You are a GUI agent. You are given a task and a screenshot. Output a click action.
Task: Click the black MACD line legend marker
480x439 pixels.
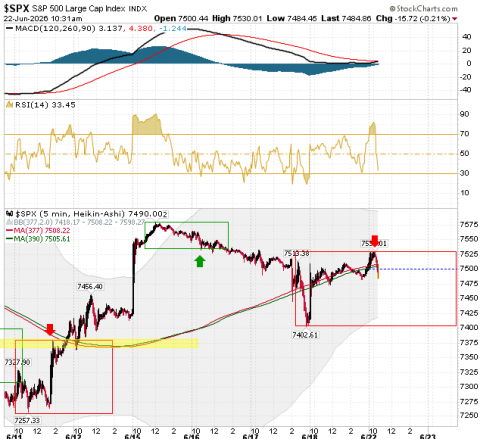(10, 29)
